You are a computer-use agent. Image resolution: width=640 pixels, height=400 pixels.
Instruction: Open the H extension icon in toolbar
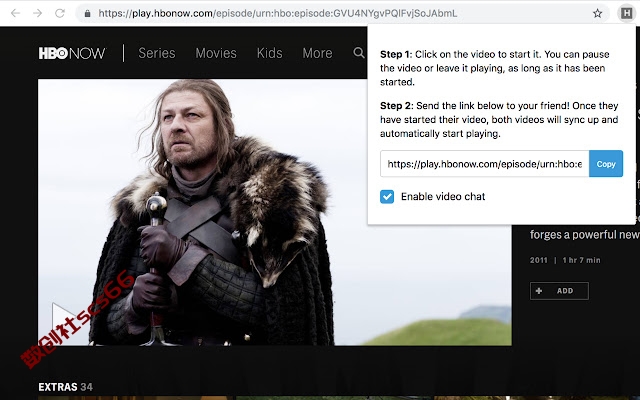[x=627, y=13]
